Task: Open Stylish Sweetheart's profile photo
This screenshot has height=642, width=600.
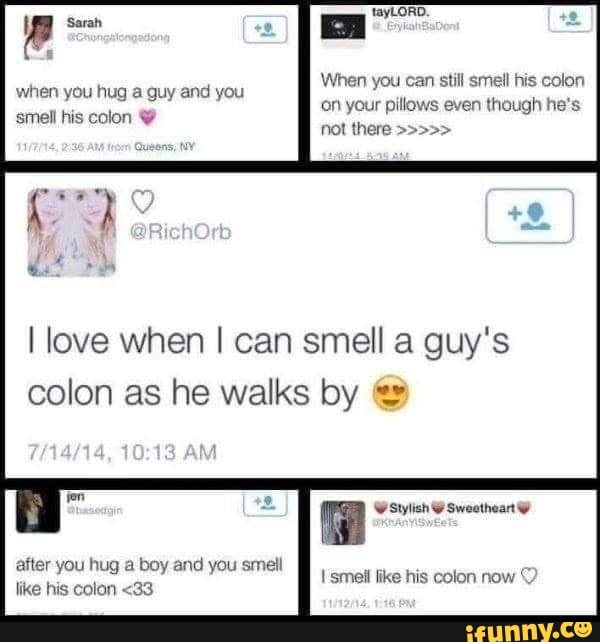Action: click(x=343, y=523)
